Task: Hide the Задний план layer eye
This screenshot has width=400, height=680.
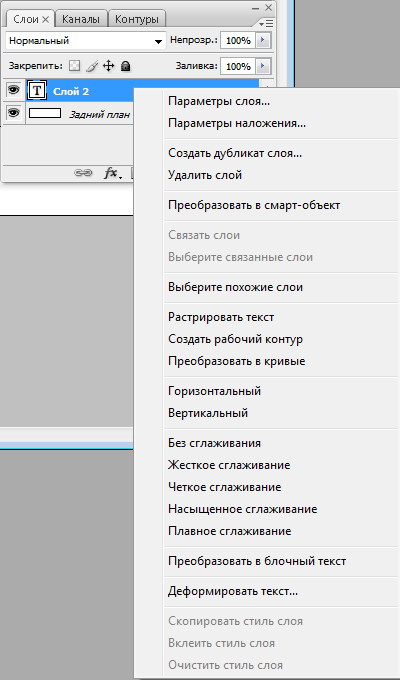Action: coord(14,113)
